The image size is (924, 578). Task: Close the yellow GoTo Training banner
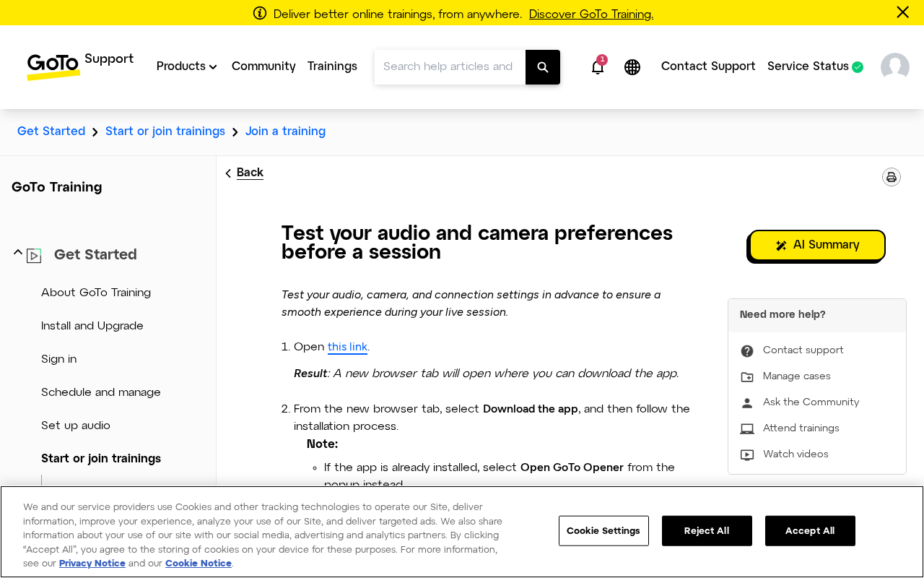point(902,12)
